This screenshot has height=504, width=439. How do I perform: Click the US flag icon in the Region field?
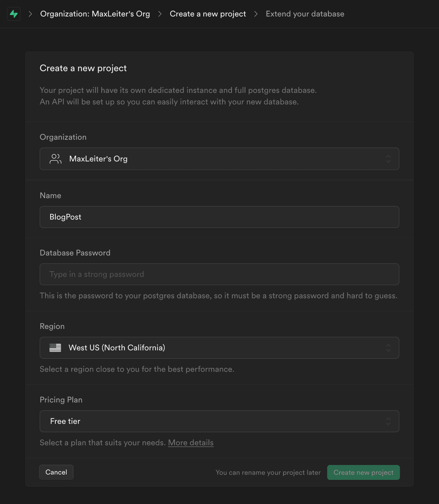[x=55, y=347]
